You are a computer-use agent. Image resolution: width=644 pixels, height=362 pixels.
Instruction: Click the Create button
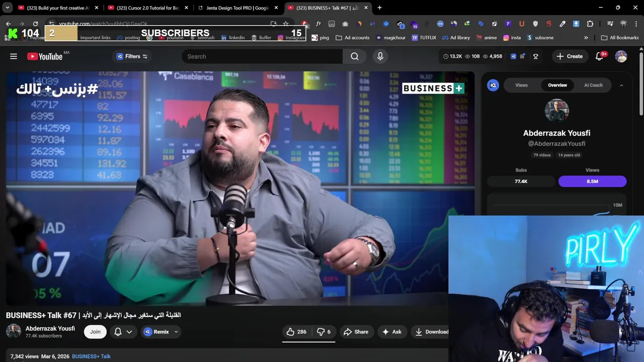570,56
